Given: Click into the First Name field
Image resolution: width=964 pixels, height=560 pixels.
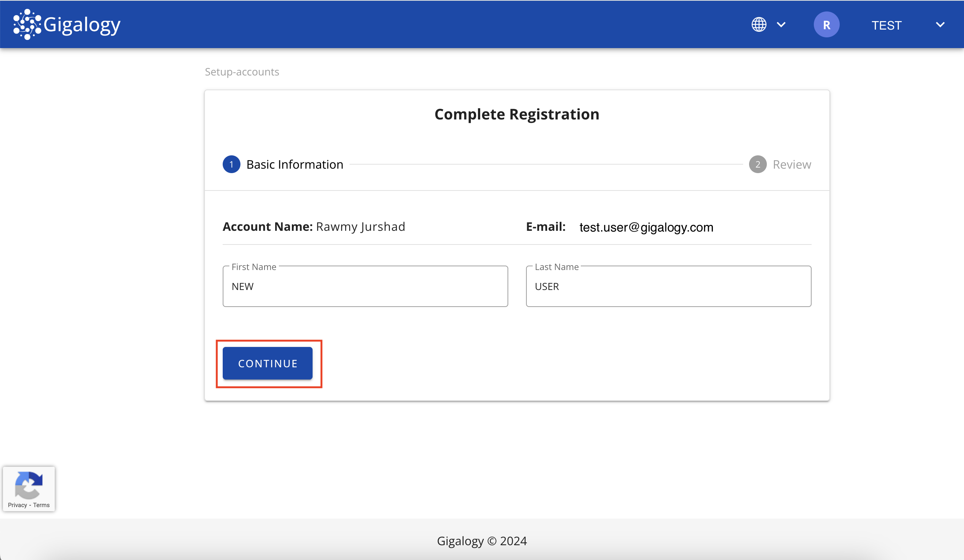Looking at the screenshot, I should click(x=365, y=287).
